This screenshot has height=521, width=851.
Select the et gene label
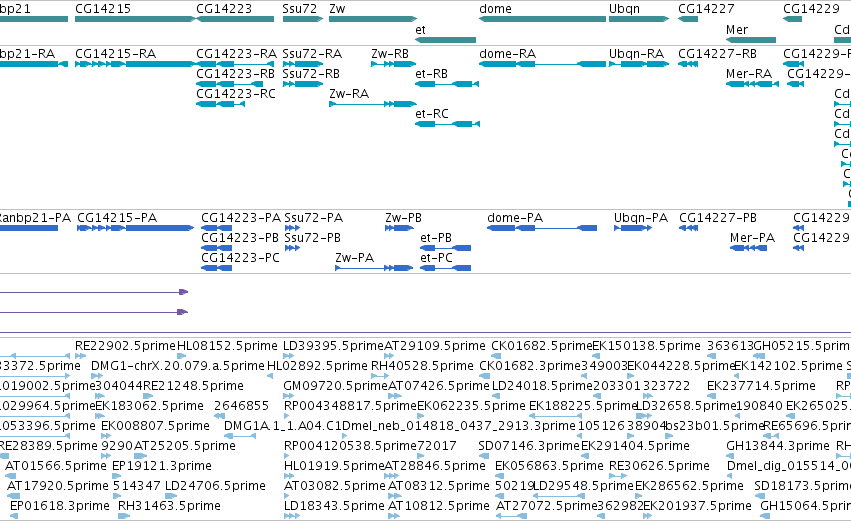click(420, 30)
